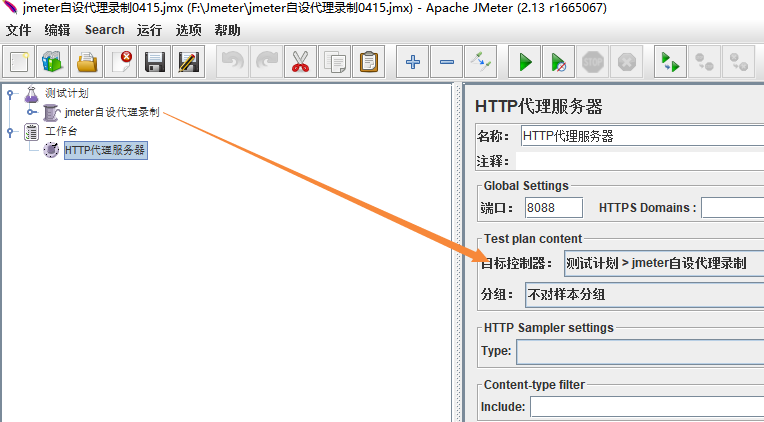This screenshot has height=422, width=764.
Task: Open the 目标控制器 dropdown
Action: [x=664, y=263]
